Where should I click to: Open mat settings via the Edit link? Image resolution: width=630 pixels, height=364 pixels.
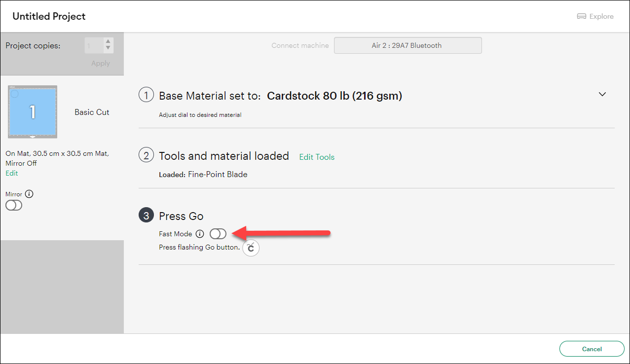coord(11,173)
